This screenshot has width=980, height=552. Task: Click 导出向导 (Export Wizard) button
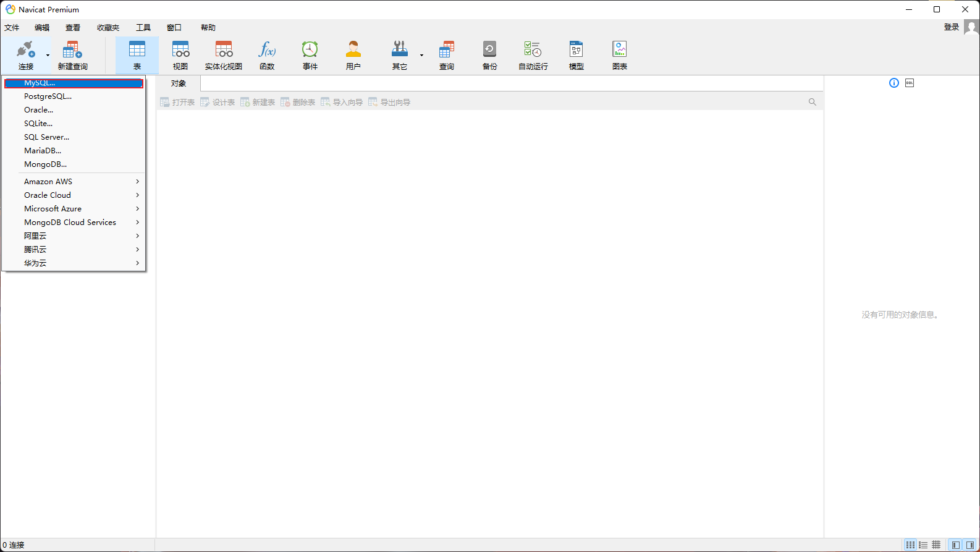(389, 102)
